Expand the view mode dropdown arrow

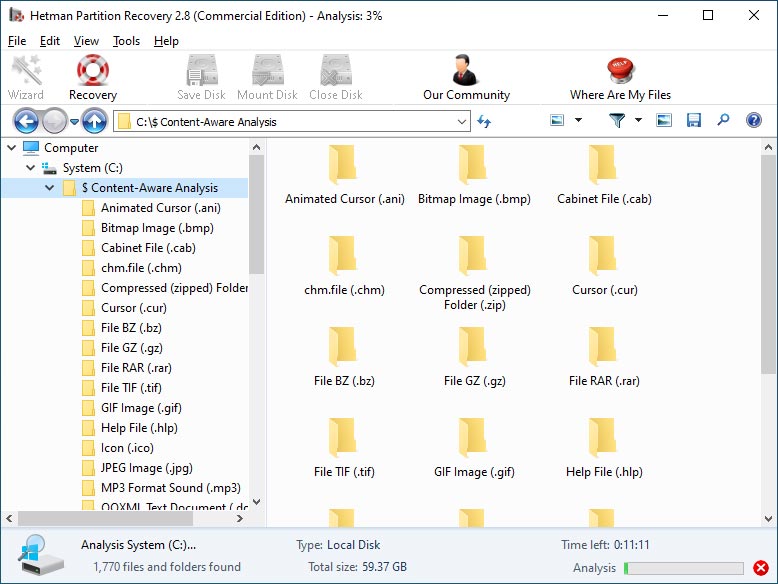pos(579,120)
